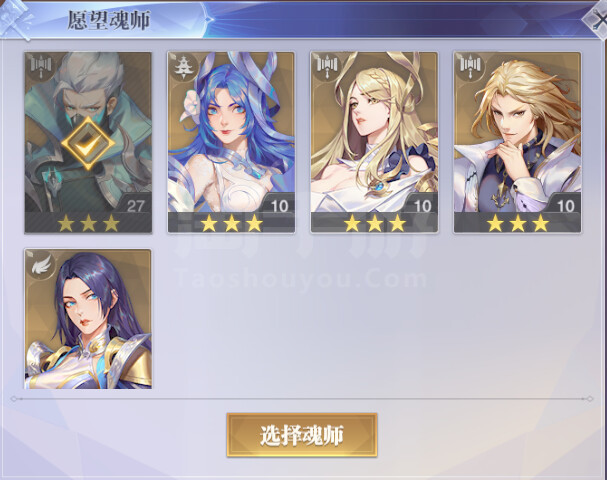Click class emblem on blond man card

[x=469, y=66]
